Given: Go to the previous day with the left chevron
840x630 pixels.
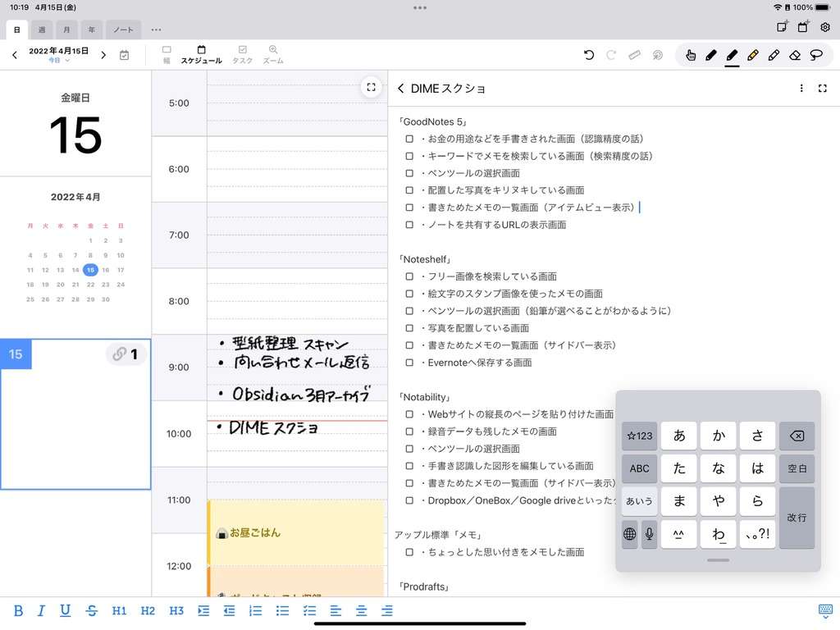Looking at the screenshot, I should pos(15,55).
